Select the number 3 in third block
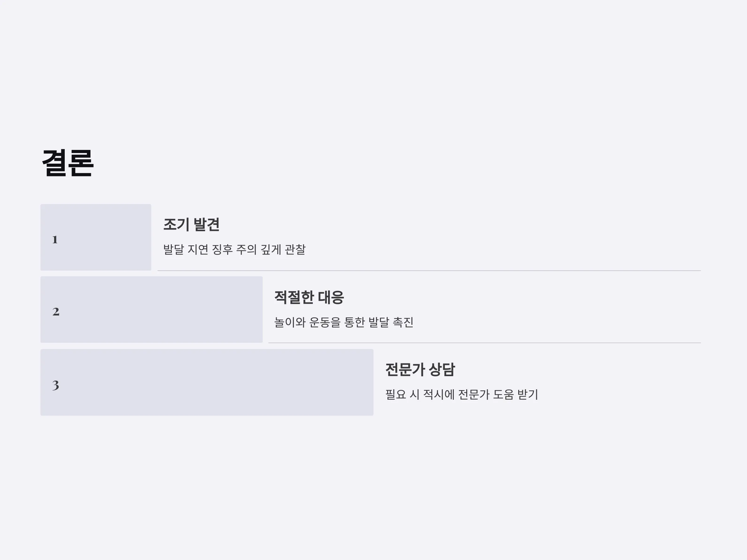Image resolution: width=747 pixels, height=560 pixels. click(56, 385)
